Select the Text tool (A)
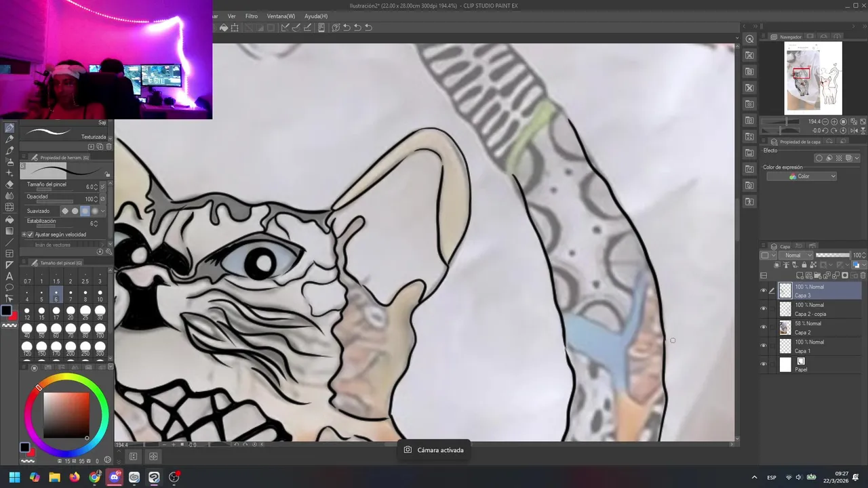868x488 pixels. 9,275
